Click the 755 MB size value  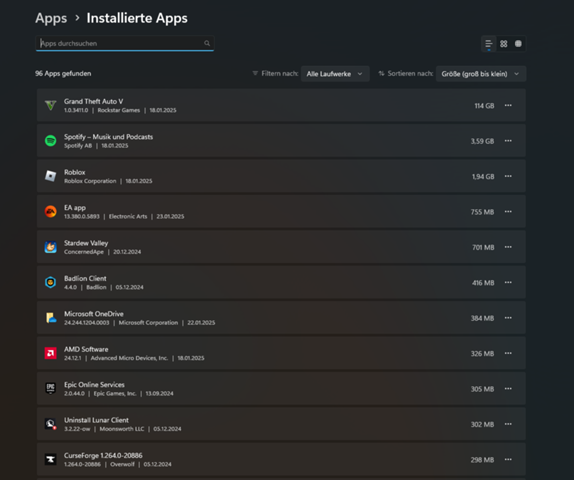(482, 212)
